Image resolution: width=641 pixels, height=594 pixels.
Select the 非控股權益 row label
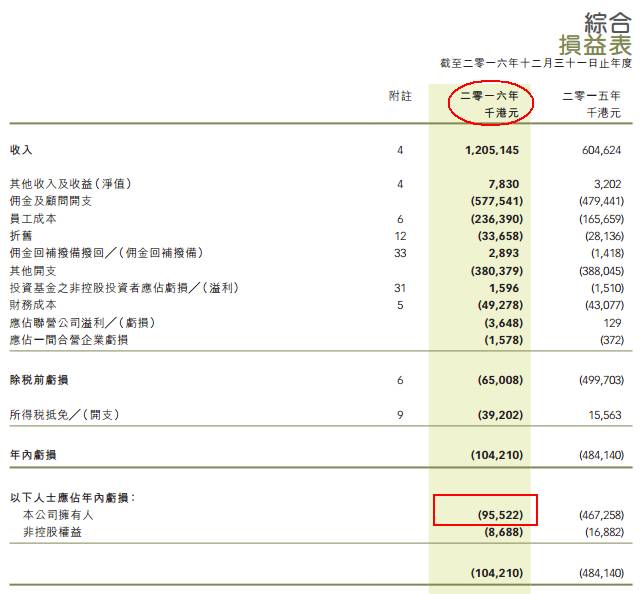pyautogui.click(x=52, y=532)
